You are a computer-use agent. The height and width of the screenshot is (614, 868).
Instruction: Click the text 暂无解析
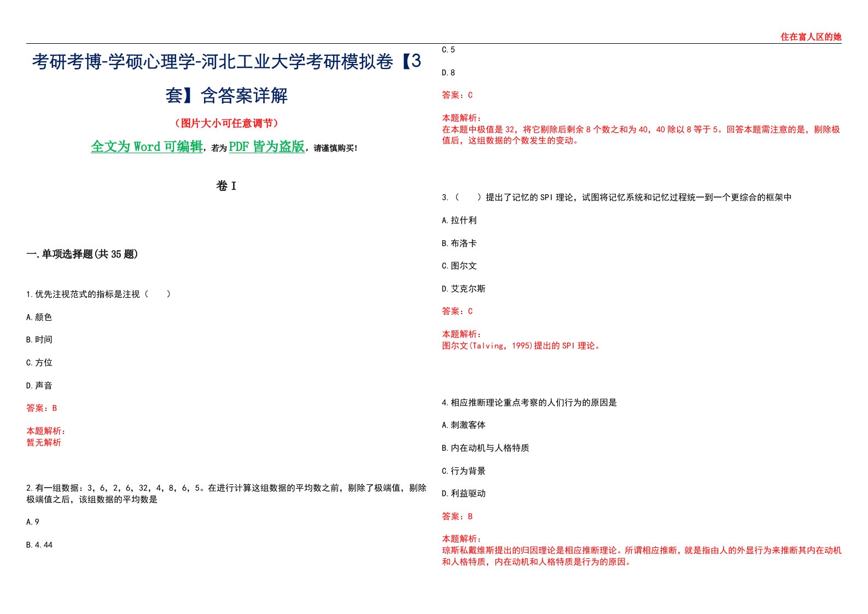click(x=44, y=442)
